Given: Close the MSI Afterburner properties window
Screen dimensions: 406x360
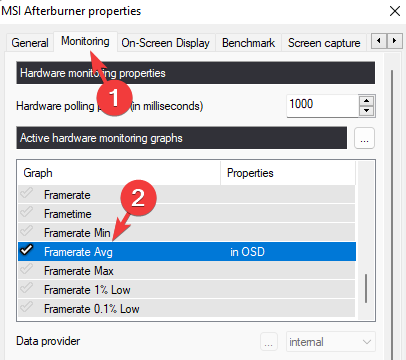Looking at the screenshot, I should pos(395,11).
